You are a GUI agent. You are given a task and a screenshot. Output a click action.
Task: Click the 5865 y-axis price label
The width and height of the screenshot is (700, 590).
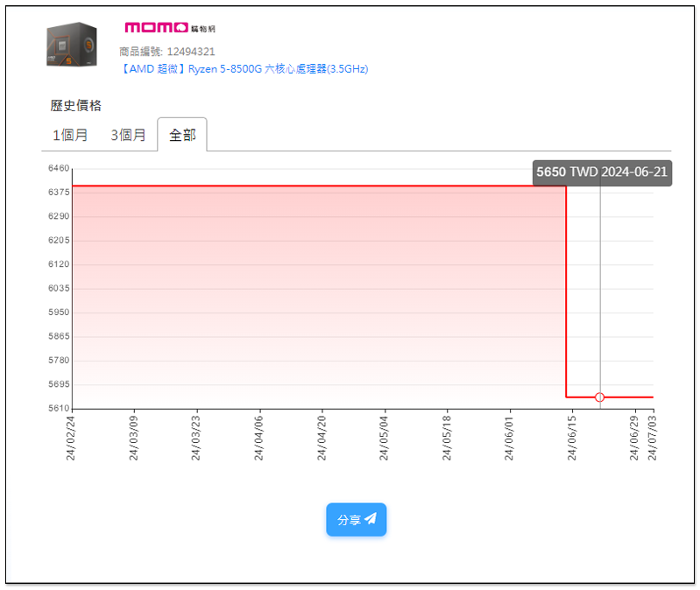pyautogui.click(x=59, y=336)
